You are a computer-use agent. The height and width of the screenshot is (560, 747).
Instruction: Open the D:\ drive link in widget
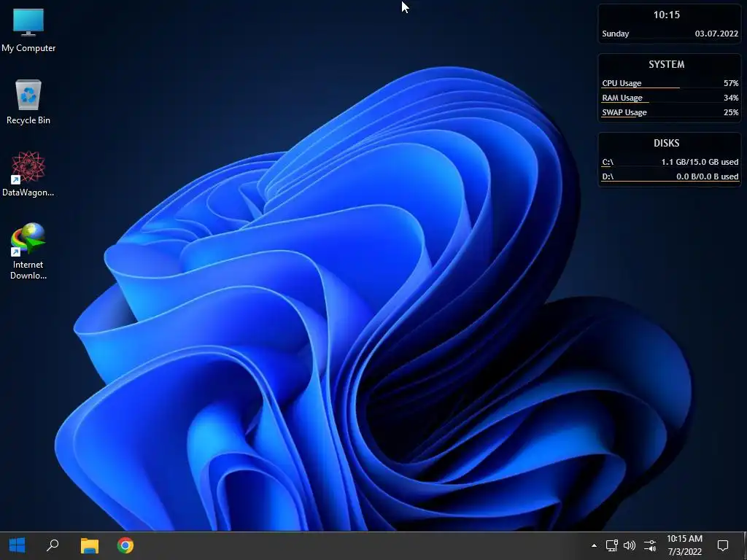[x=608, y=176]
